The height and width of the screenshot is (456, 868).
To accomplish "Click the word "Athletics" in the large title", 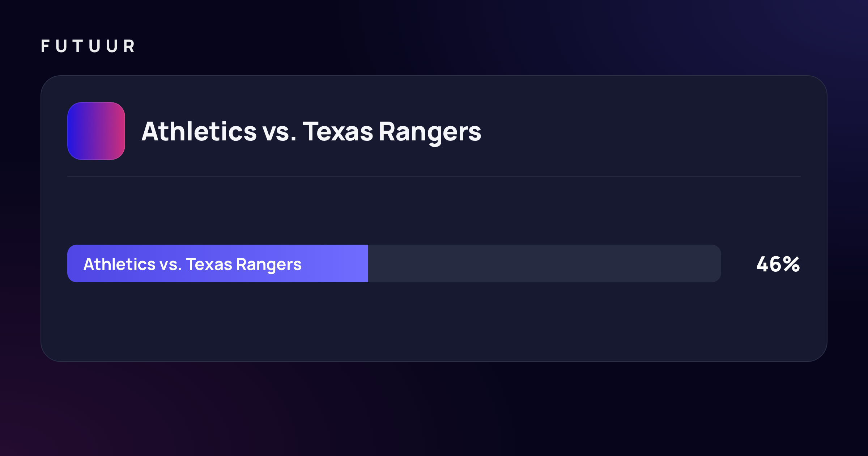I will [x=199, y=131].
